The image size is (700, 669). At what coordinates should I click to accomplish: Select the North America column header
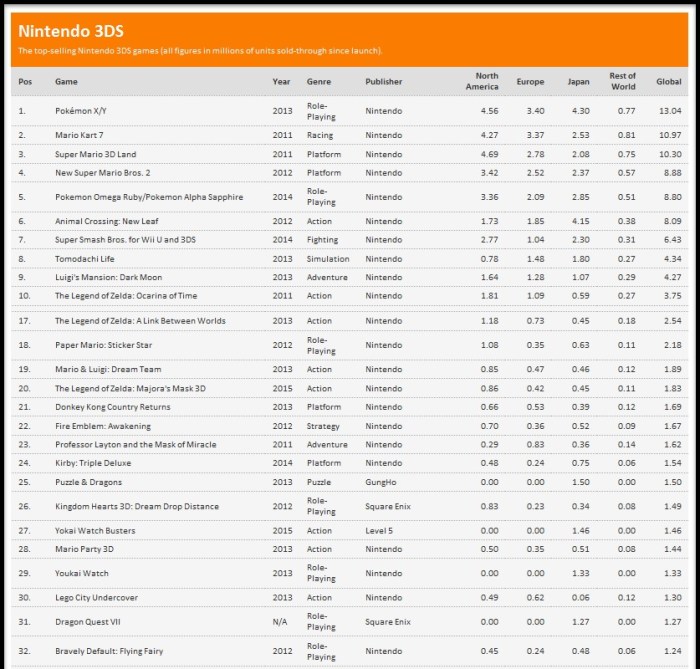pos(482,81)
